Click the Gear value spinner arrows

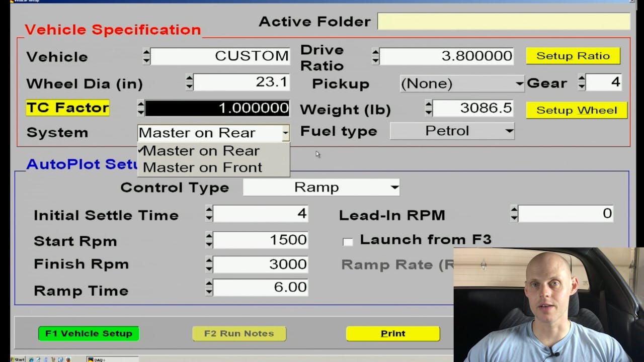pos(582,82)
